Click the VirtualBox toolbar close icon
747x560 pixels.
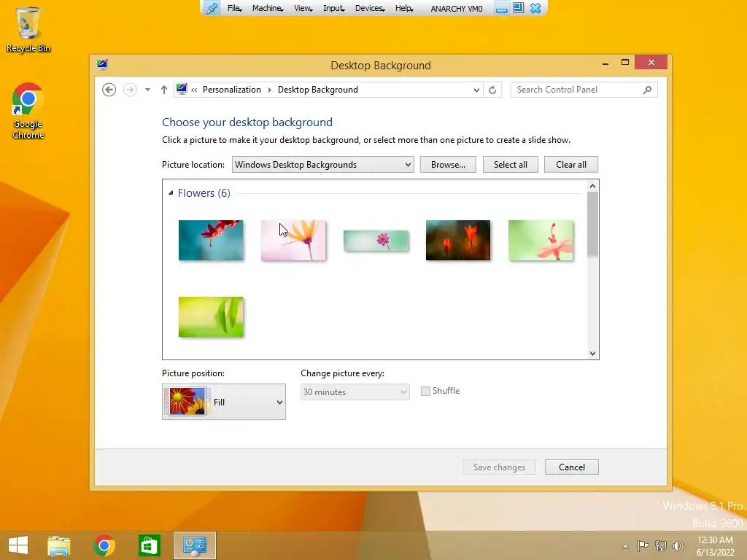[x=535, y=8]
